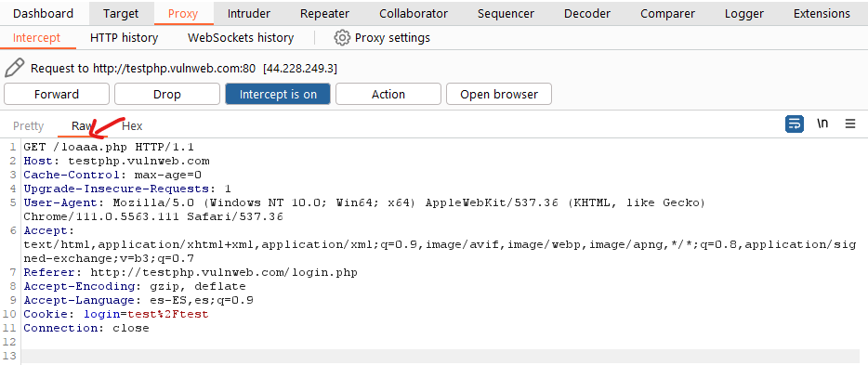The image size is (868, 365).
Task: Switch to Hex view
Action: click(x=132, y=126)
